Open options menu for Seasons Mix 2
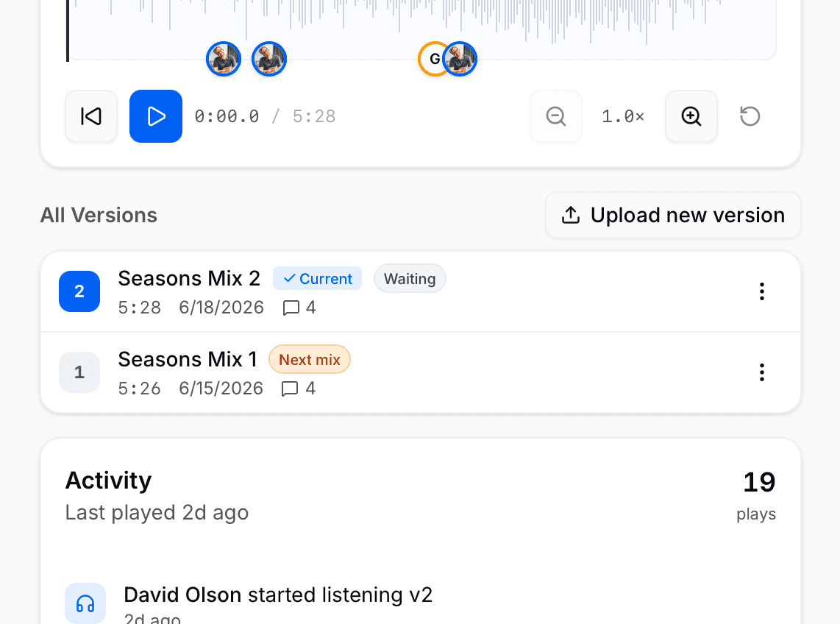 [x=762, y=291]
